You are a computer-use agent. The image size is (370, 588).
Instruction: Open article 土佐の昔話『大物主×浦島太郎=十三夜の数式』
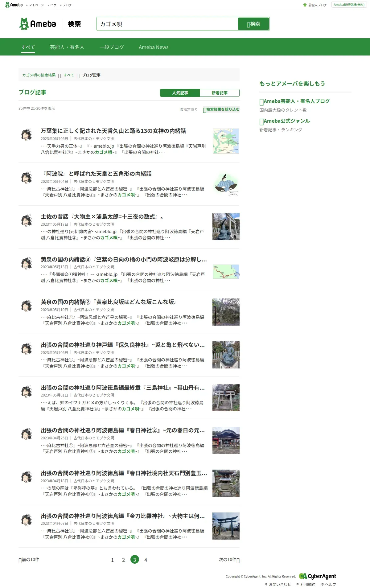[x=102, y=217]
